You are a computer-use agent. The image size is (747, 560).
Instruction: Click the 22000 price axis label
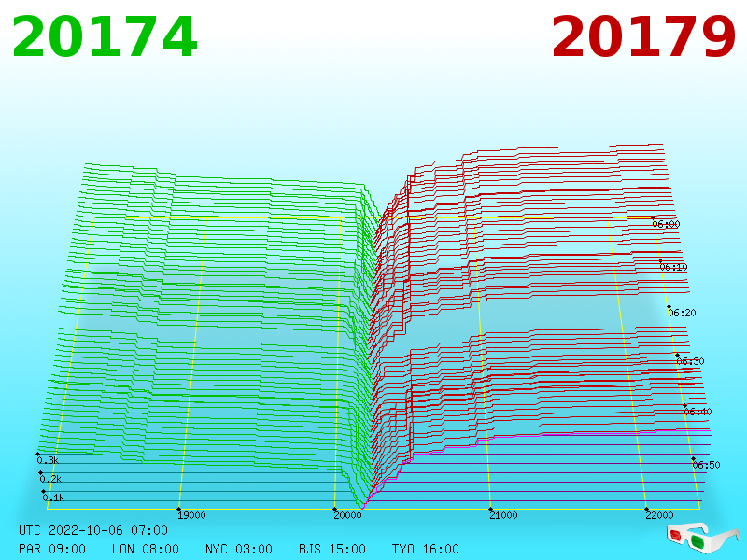tap(659, 515)
